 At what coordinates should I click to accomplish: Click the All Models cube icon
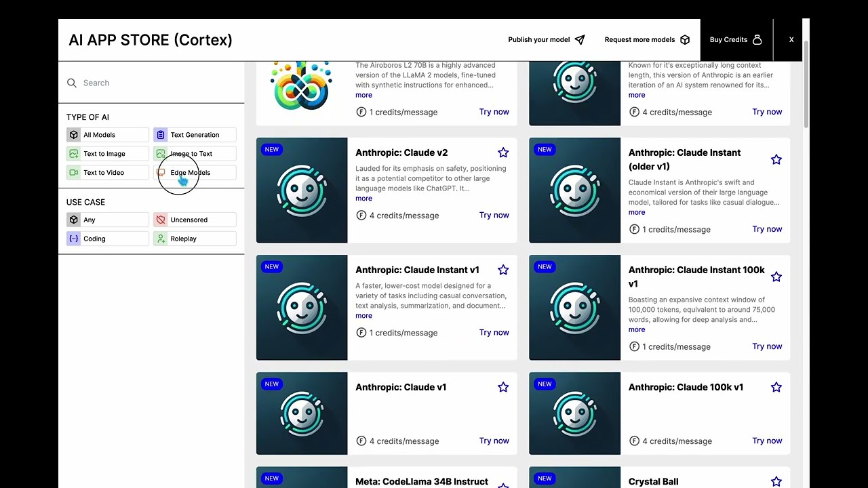73,134
